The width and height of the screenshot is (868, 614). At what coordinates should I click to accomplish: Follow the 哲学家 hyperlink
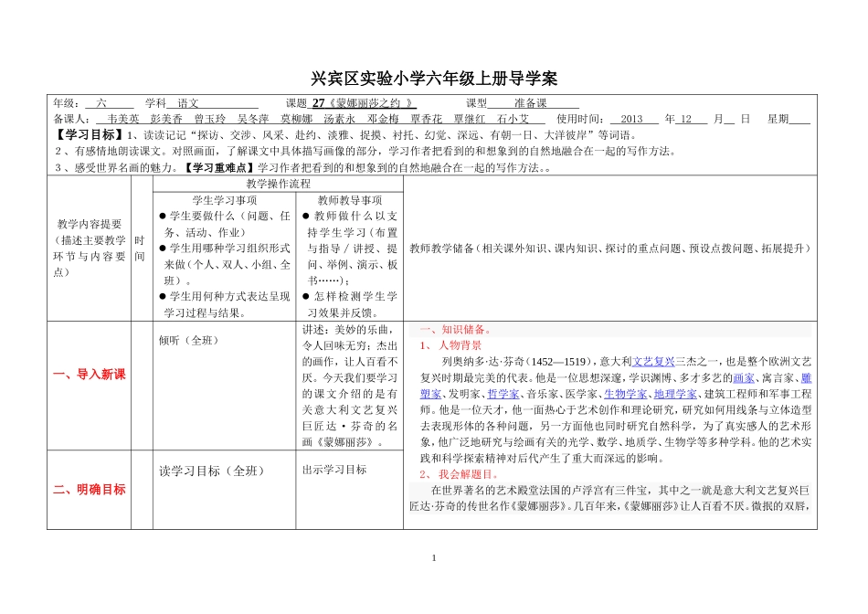coord(503,394)
